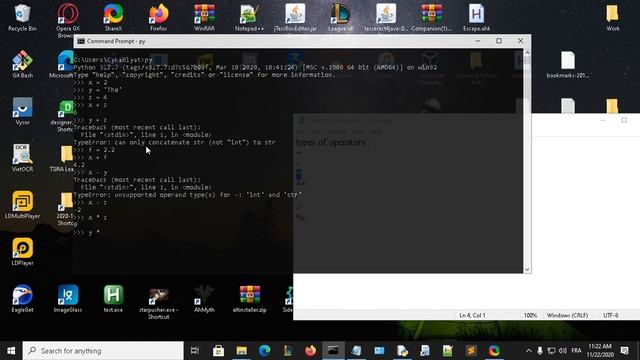Select bookmarks file on desktop
Image resolution: width=640 pixels, height=360 pixels.
tap(567, 64)
